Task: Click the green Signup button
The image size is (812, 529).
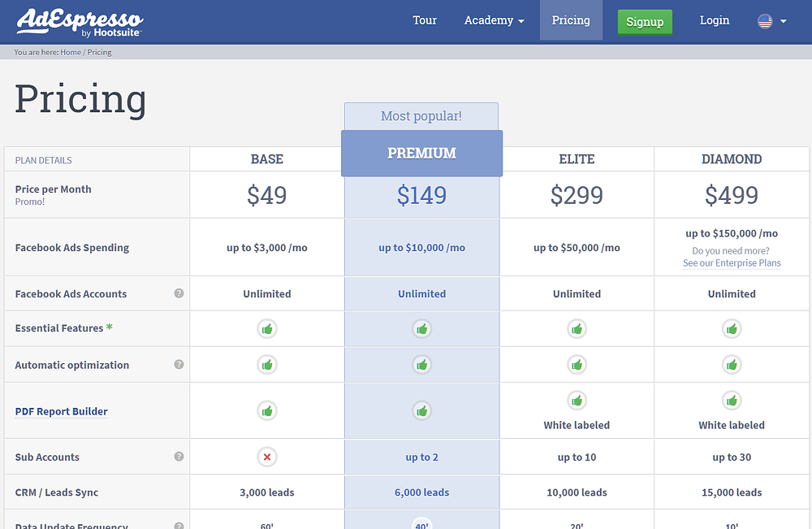Action: (645, 22)
